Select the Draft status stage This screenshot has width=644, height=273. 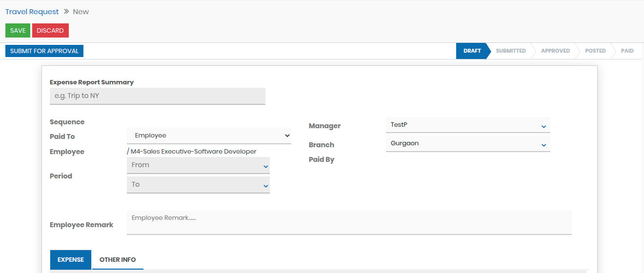(472, 51)
